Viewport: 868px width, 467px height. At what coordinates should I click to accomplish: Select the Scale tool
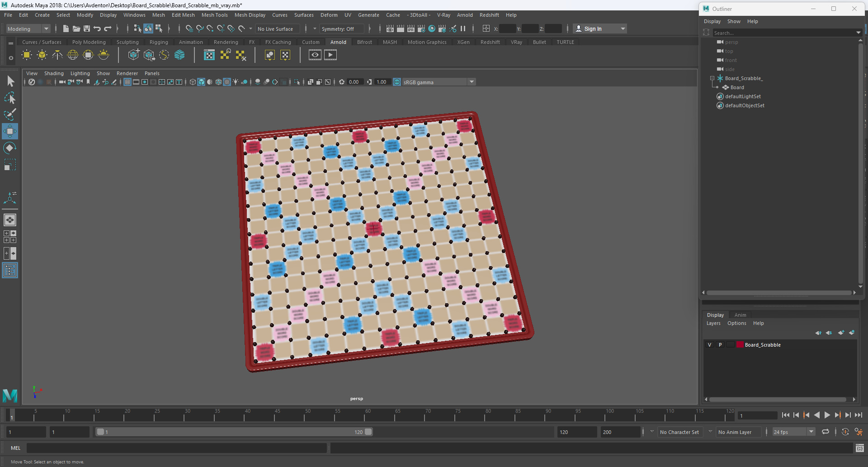[x=10, y=165]
